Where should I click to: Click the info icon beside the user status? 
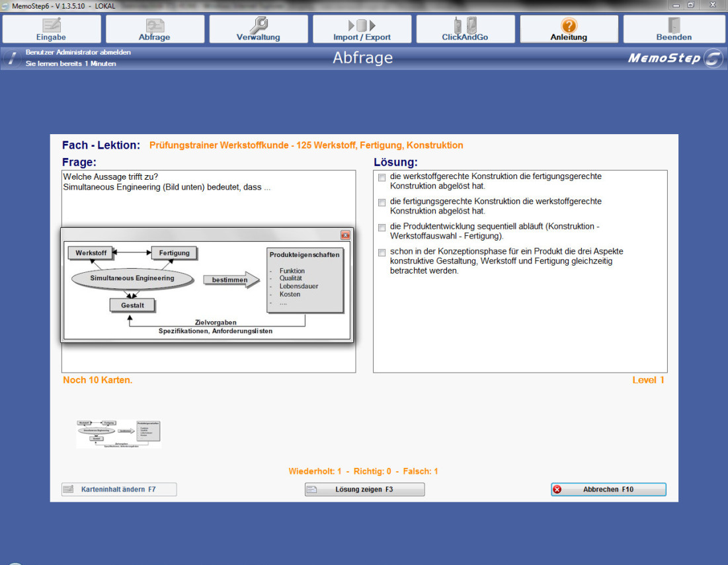pyautogui.click(x=11, y=58)
